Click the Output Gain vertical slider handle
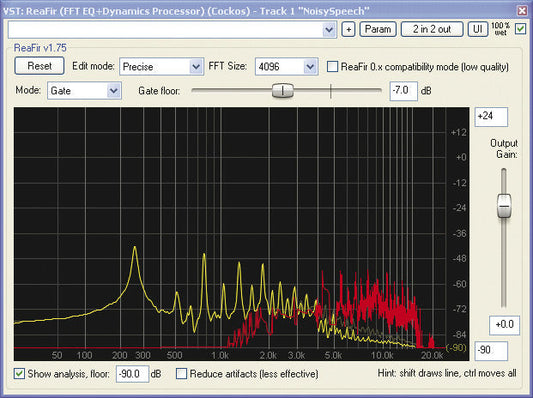 (504, 206)
